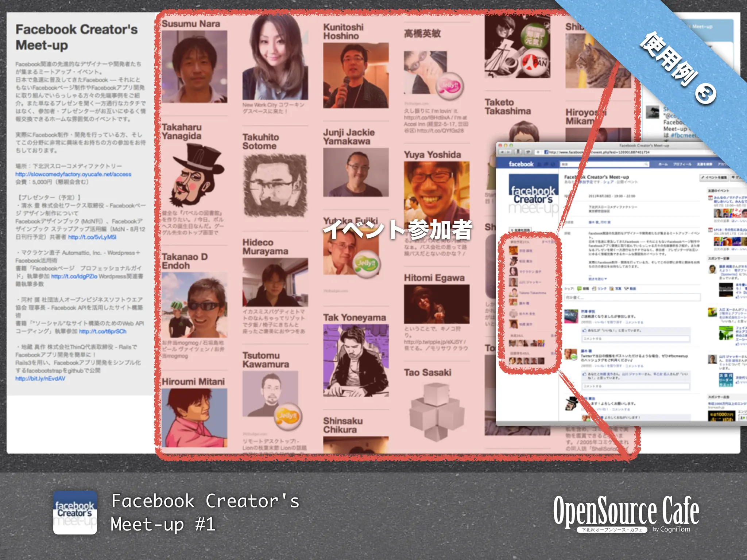Image resolution: width=747 pixels, height=560 pixels.
Task: Click the plus add-bookmark button beside URL
Action: [538, 152]
